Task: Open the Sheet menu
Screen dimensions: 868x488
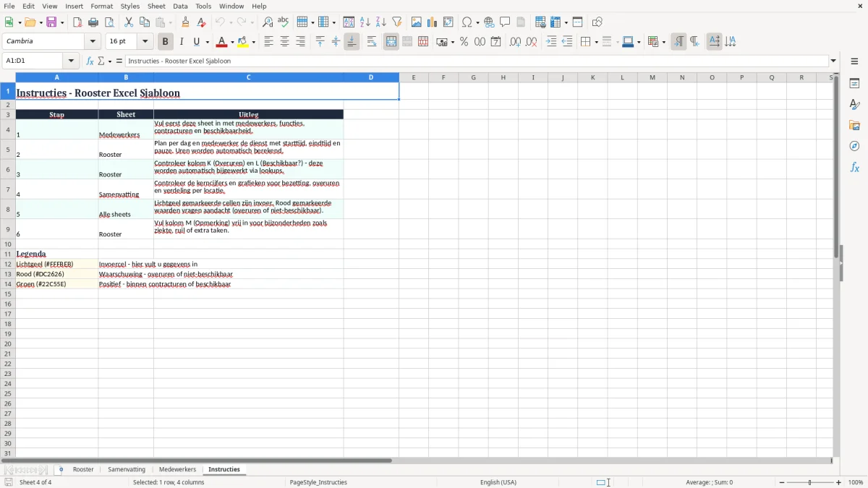Action: pyautogui.click(x=156, y=6)
